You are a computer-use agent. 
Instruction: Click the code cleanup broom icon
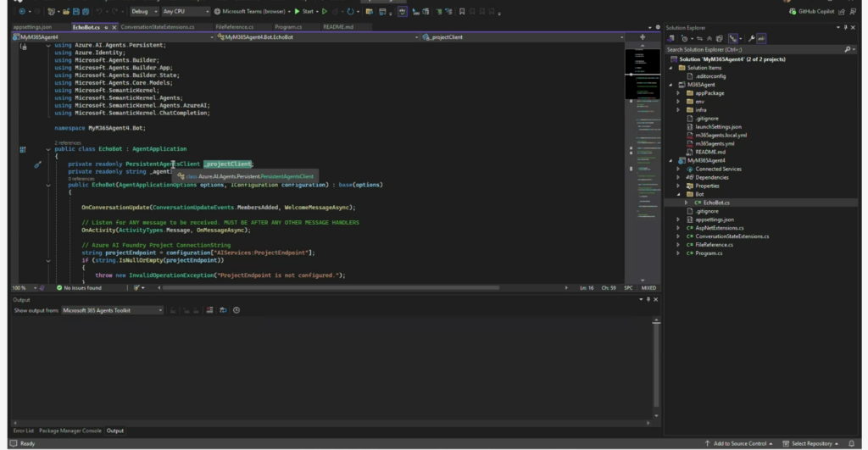coord(136,288)
